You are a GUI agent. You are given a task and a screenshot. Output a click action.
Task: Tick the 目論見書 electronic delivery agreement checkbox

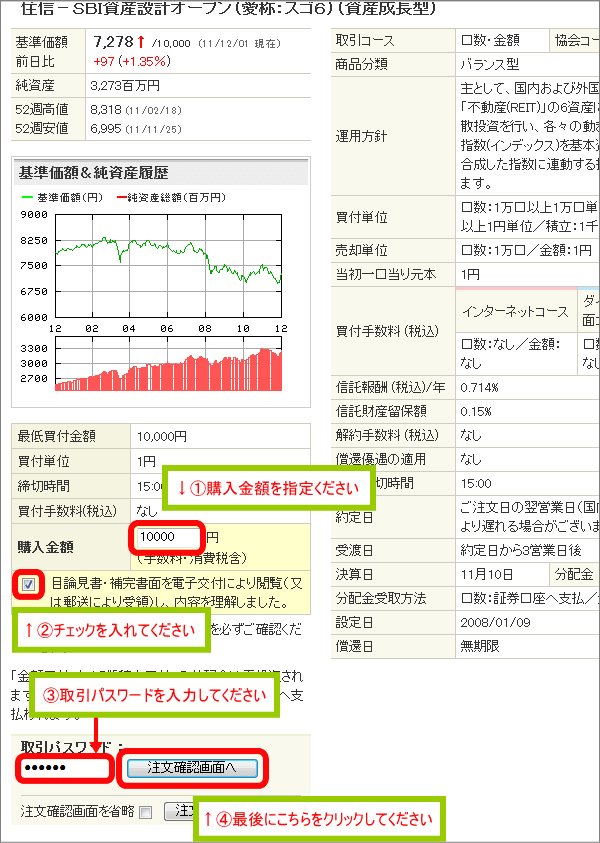click(x=28, y=584)
